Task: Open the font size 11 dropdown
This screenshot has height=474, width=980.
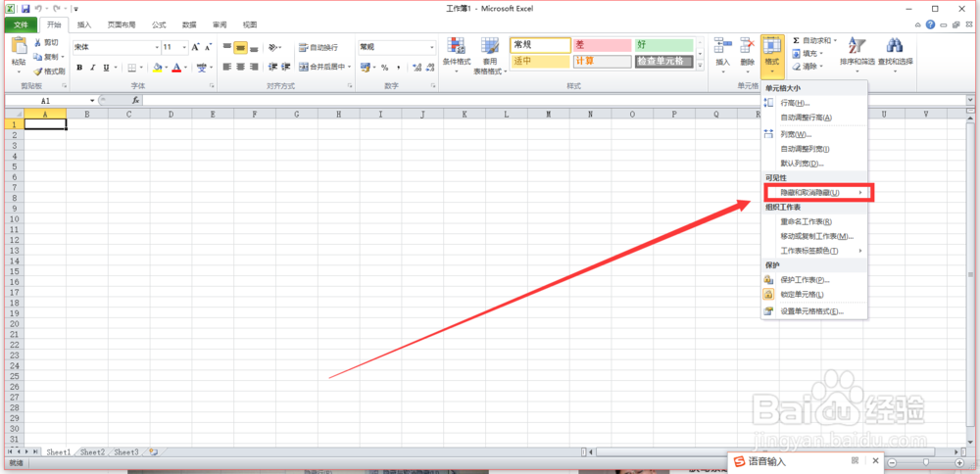Action: [184, 47]
